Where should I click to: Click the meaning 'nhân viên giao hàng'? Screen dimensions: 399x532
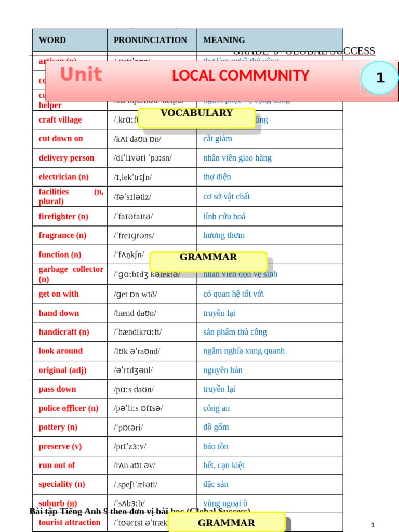click(237, 158)
